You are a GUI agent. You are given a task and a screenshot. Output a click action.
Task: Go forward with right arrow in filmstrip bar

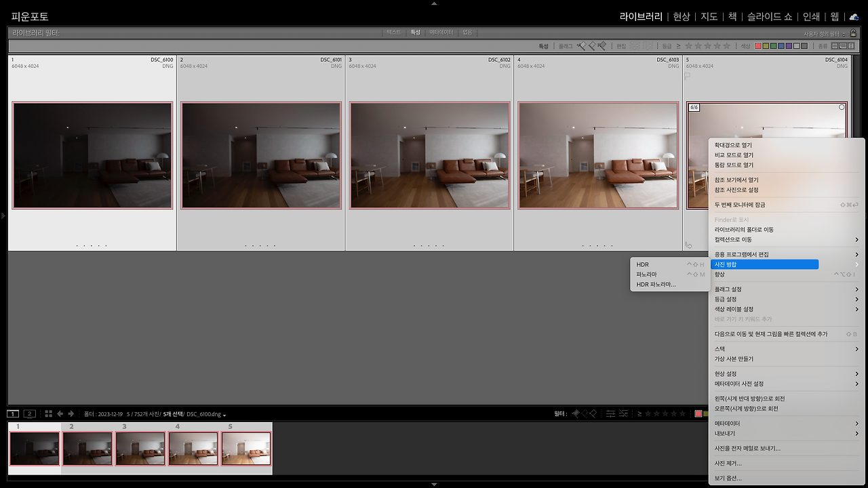click(70, 413)
